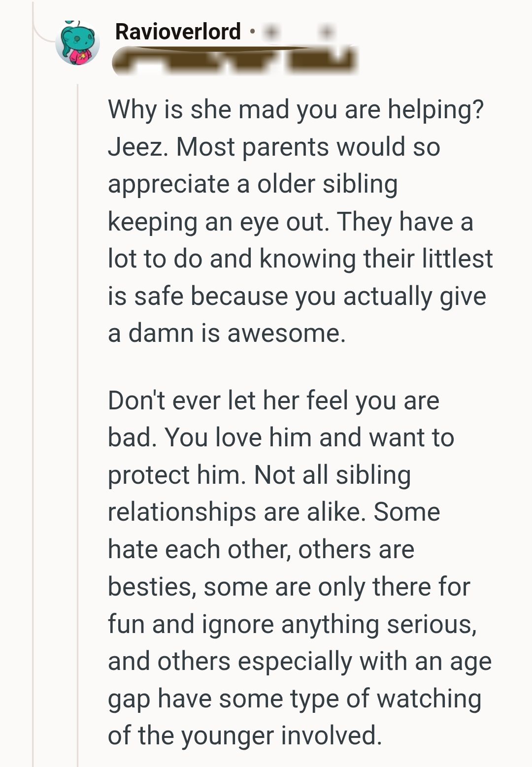Click the second faded award icon near the username
This screenshot has width=532, height=767.
(327, 32)
